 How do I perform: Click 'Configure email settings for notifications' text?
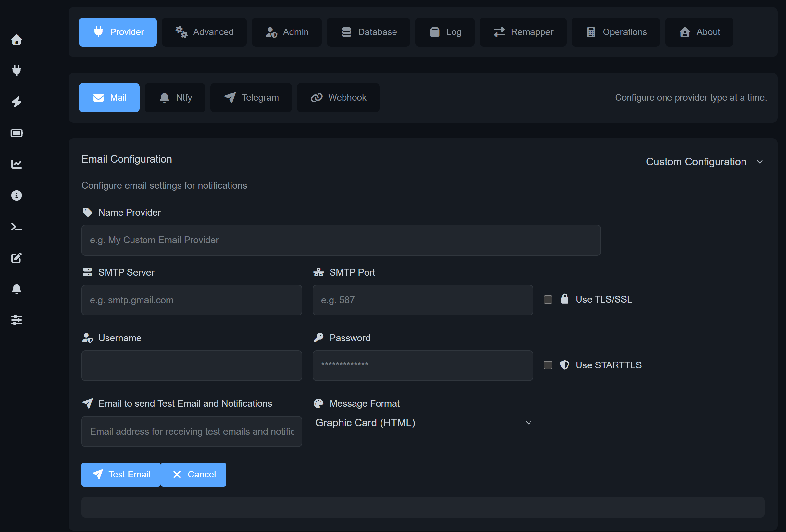coord(164,185)
